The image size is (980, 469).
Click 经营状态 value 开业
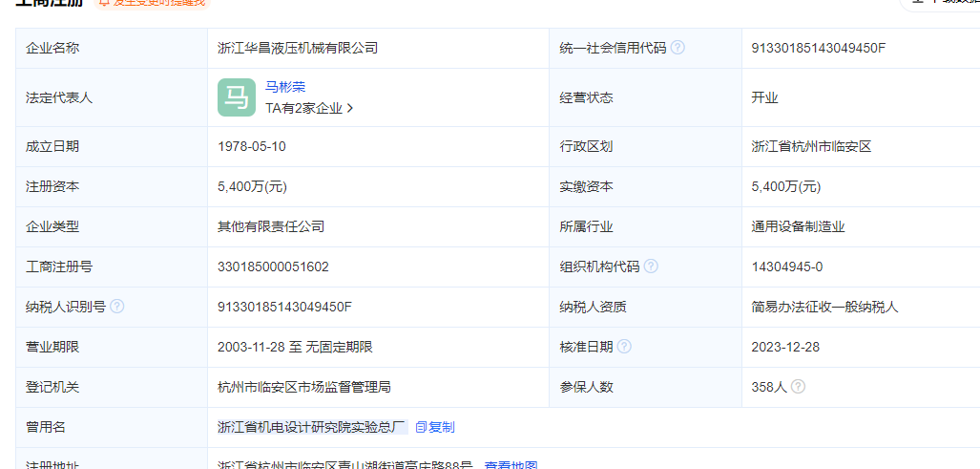[x=765, y=98]
